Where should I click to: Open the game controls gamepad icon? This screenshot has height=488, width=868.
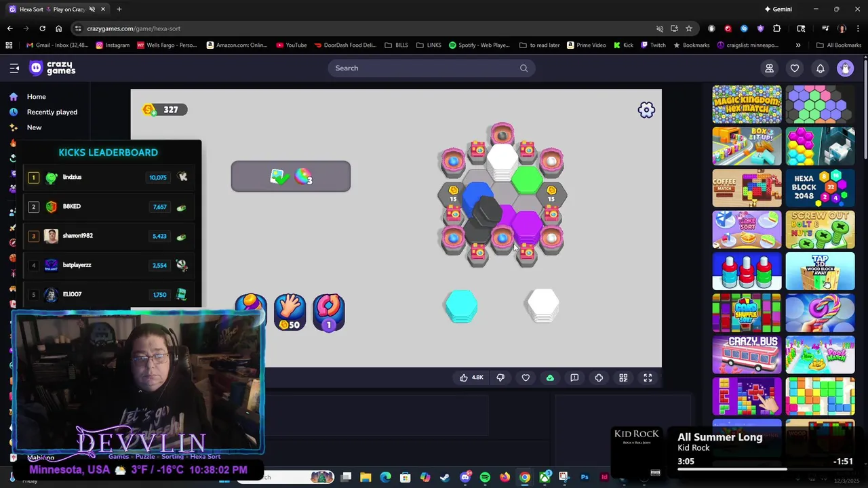point(599,378)
